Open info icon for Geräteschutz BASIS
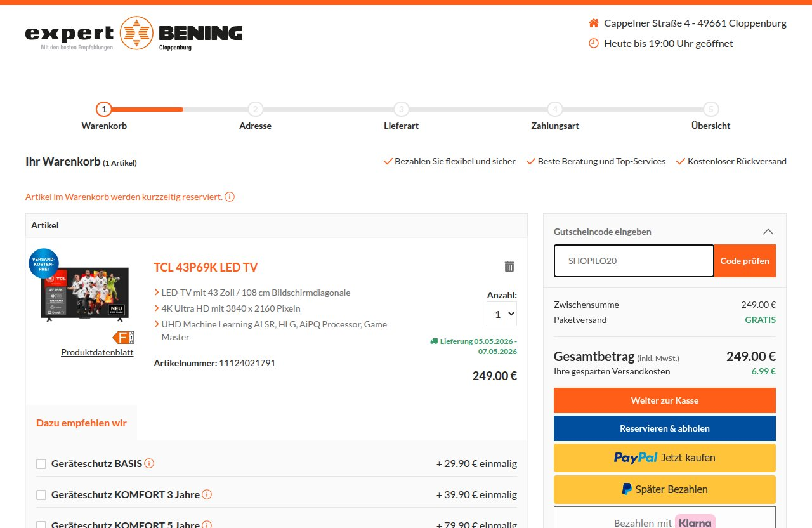 149,463
